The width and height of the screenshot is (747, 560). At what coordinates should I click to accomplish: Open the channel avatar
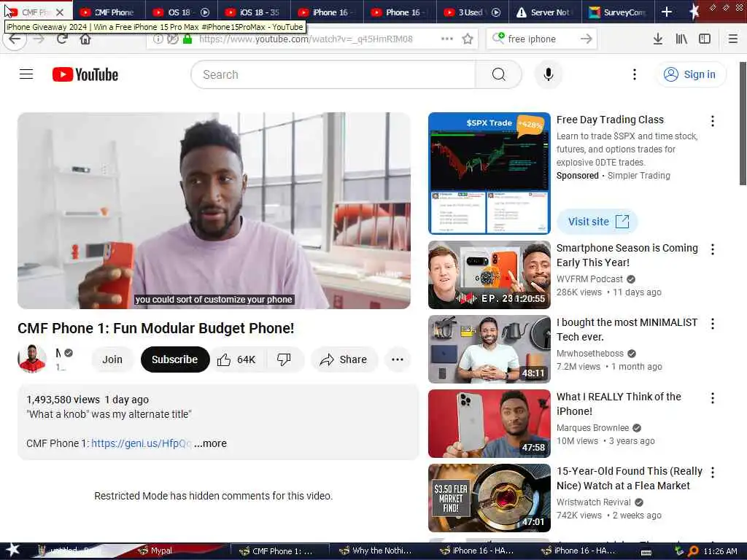click(32, 359)
